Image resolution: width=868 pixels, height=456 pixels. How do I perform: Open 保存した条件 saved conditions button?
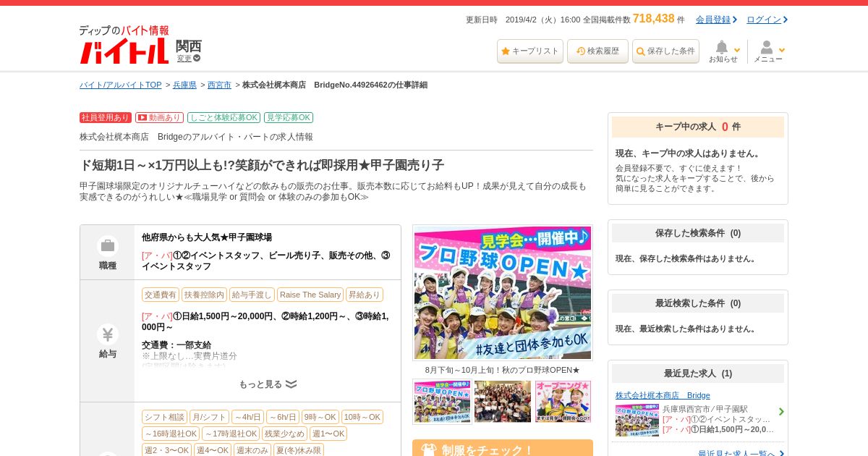665,51
